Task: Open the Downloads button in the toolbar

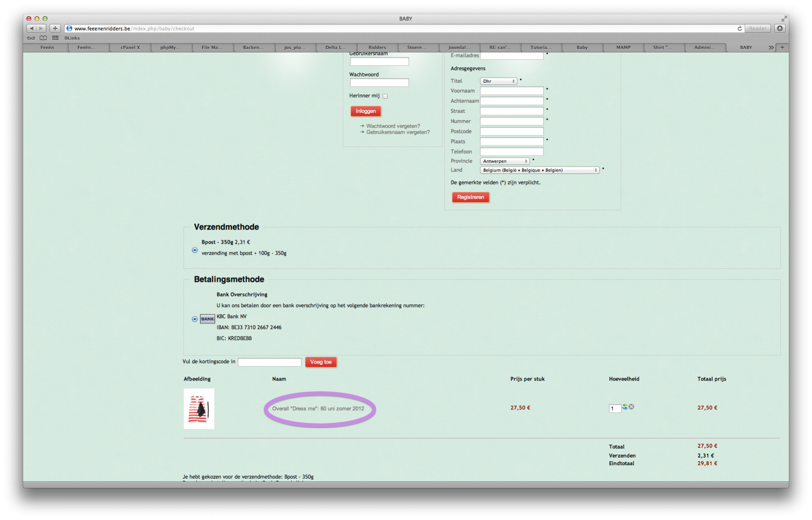Action: pos(780,28)
